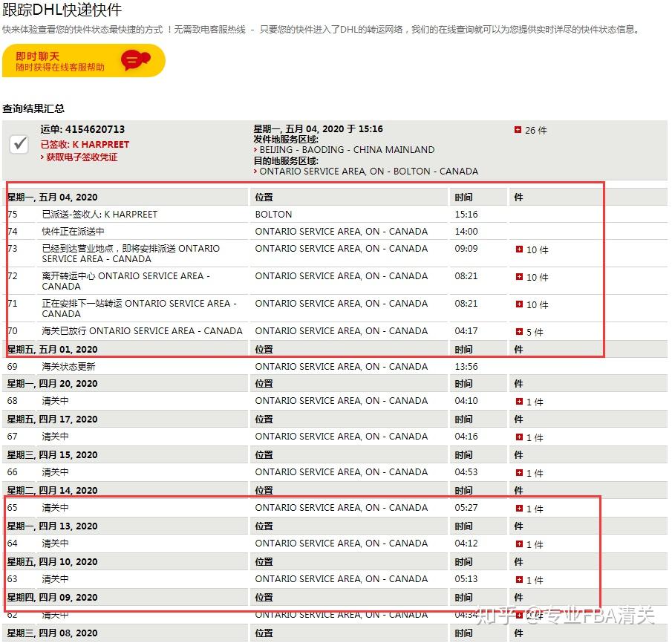This screenshot has height=643, width=672.
Task: Click date header 星期五, 五月 01, 2020
Action: 52,350
